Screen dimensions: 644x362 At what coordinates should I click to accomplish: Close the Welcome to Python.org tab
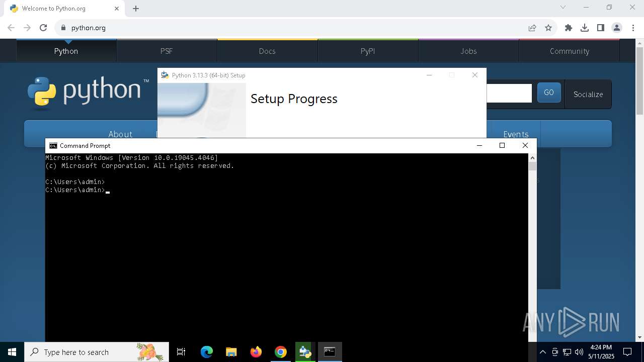(x=117, y=9)
